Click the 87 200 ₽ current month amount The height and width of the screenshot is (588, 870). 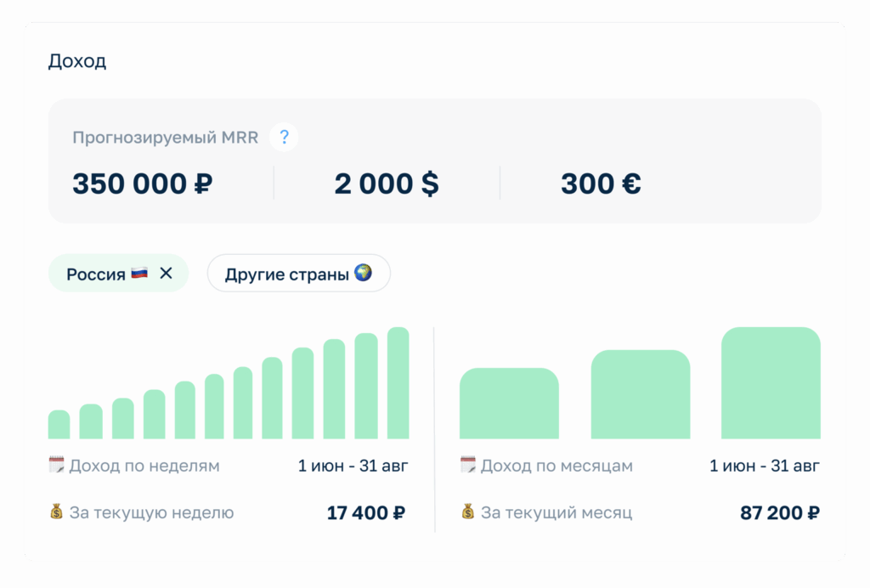[x=780, y=513]
